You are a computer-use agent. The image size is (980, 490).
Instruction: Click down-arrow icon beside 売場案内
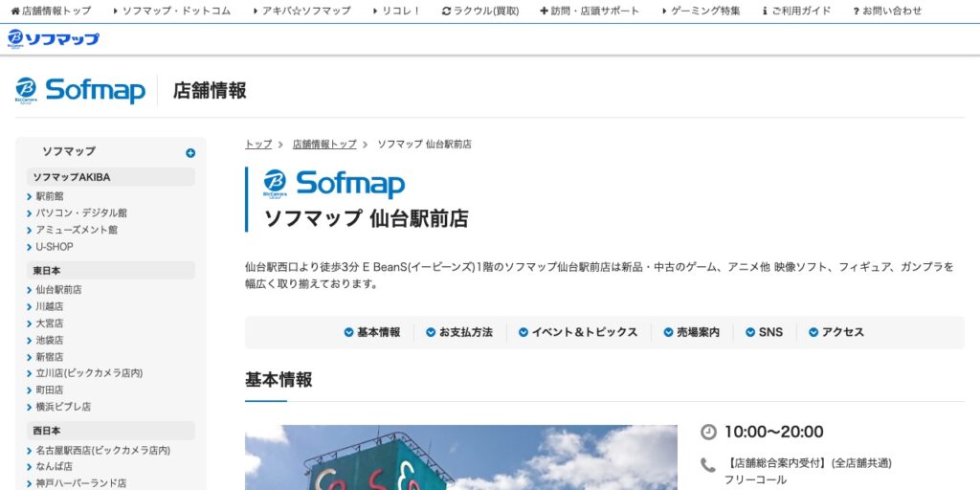[x=668, y=332]
